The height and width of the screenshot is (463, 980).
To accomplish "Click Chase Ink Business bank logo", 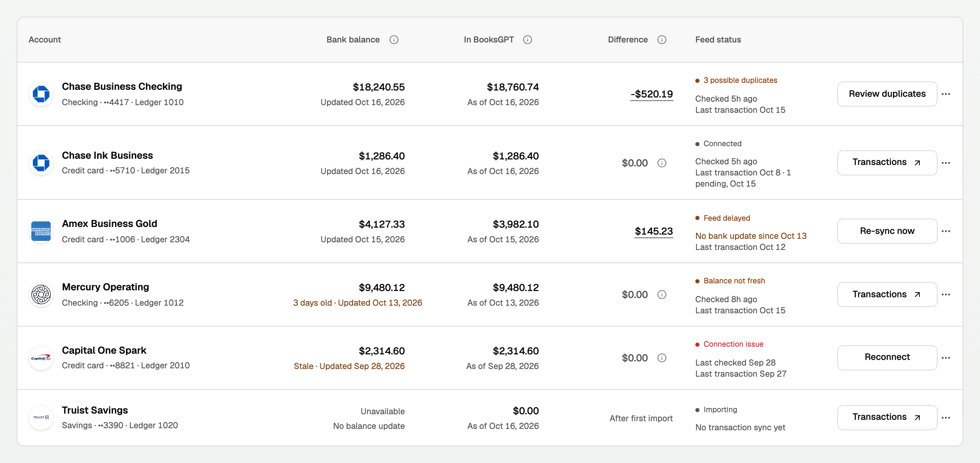I will tap(41, 163).
